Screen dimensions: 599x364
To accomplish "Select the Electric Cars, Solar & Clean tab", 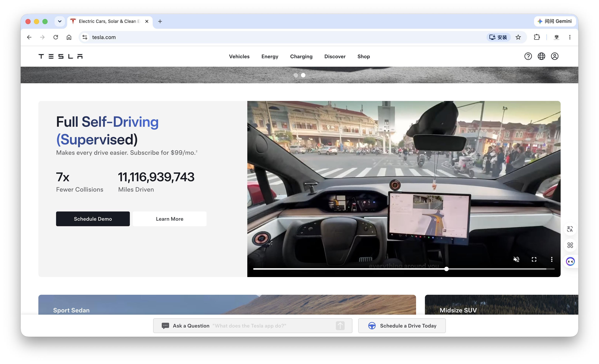I will (x=109, y=21).
